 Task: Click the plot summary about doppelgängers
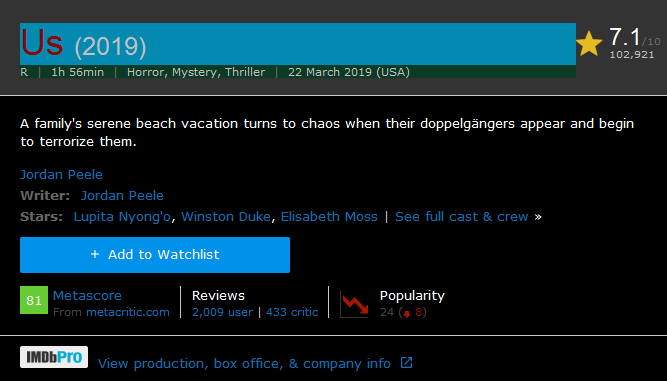point(327,133)
